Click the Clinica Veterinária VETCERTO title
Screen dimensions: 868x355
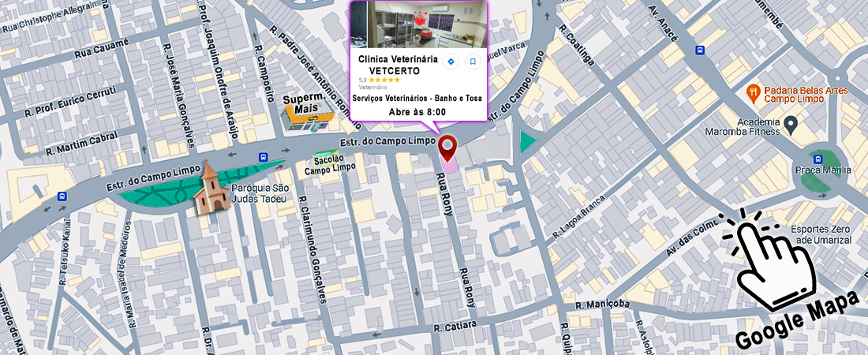coord(398,65)
